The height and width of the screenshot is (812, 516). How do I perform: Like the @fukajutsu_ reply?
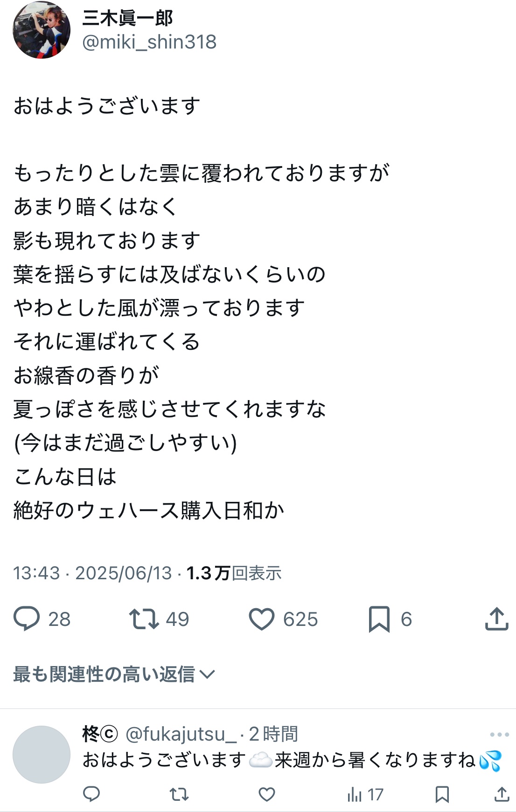coord(267,794)
